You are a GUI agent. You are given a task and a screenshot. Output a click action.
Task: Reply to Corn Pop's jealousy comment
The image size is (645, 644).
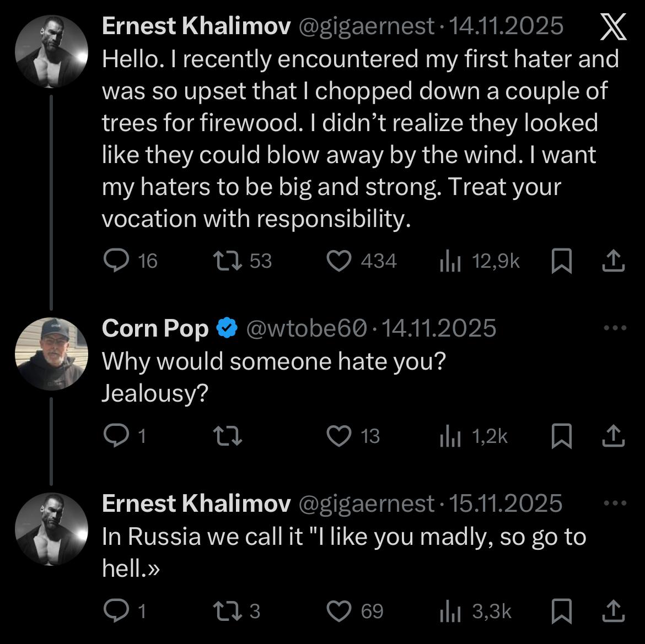pyautogui.click(x=115, y=436)
